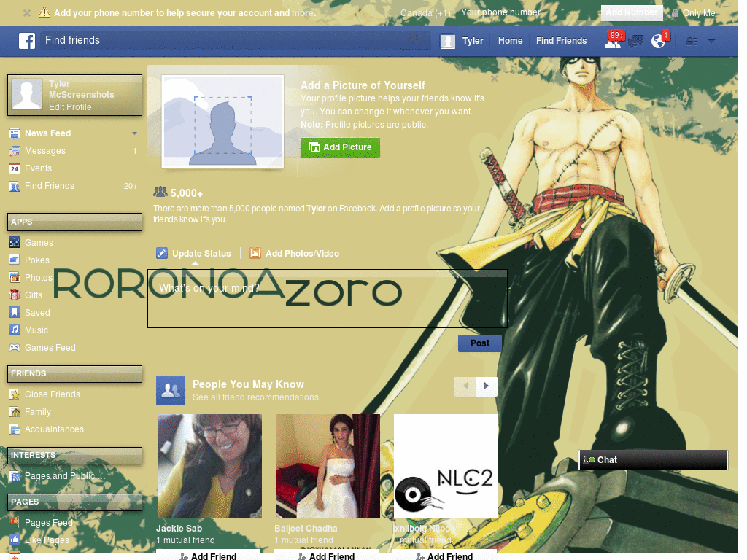Show previous people suggestions arrow
This screenshot has width=747, height=560.
(465, 386)
